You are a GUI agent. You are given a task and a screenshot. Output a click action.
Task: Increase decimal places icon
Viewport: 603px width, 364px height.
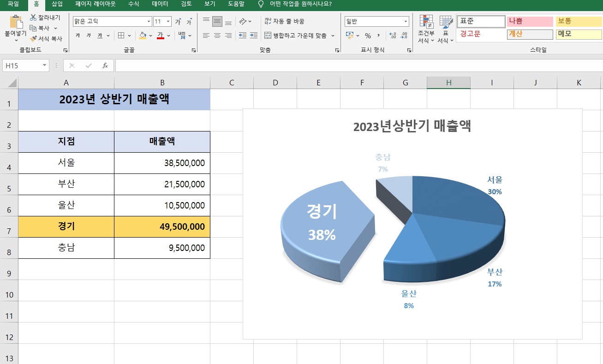click(x=393, y=36)
